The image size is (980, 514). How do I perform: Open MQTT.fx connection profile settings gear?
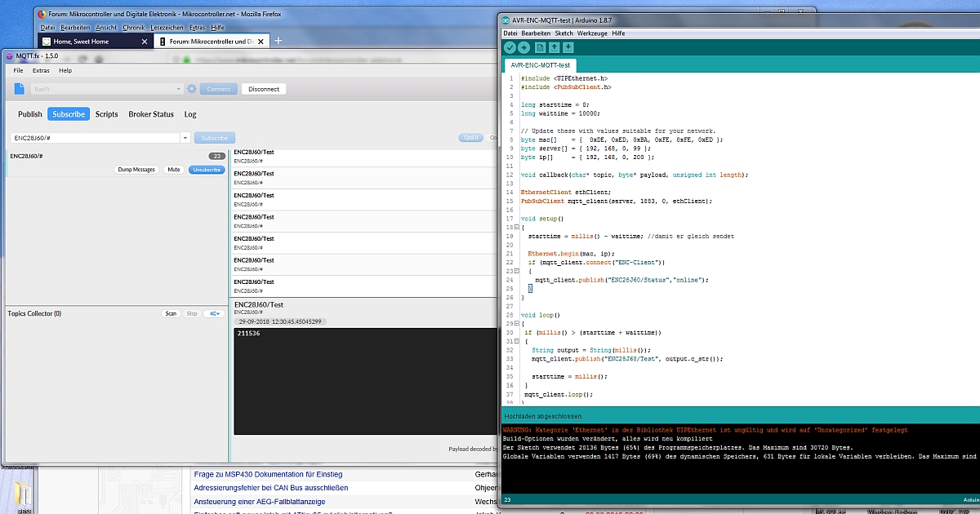click(191, 89)
